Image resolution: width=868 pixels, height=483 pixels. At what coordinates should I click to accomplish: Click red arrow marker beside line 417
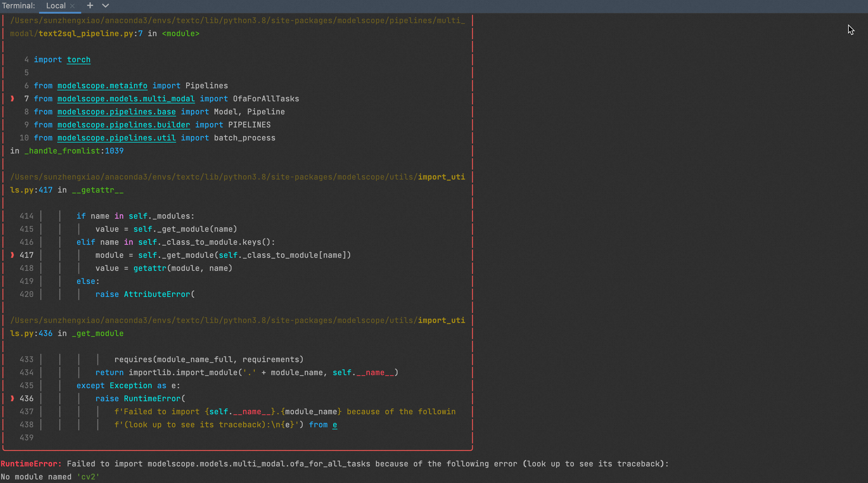[12, 255]
